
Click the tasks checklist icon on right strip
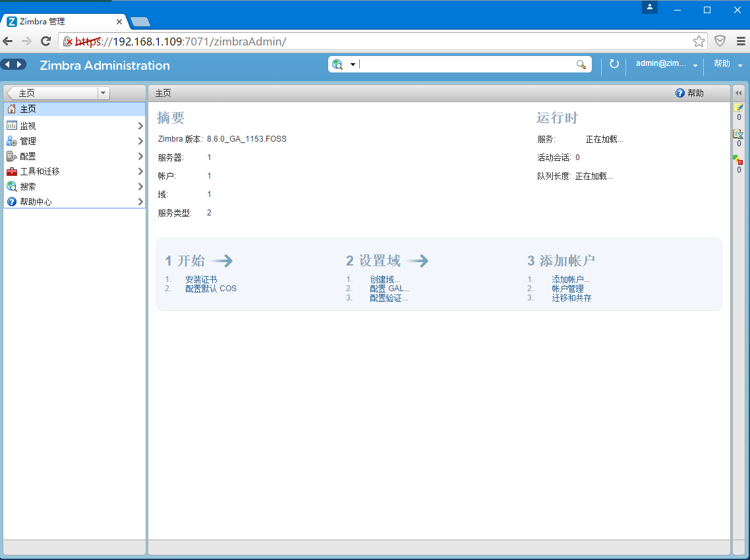pos(739,134)
